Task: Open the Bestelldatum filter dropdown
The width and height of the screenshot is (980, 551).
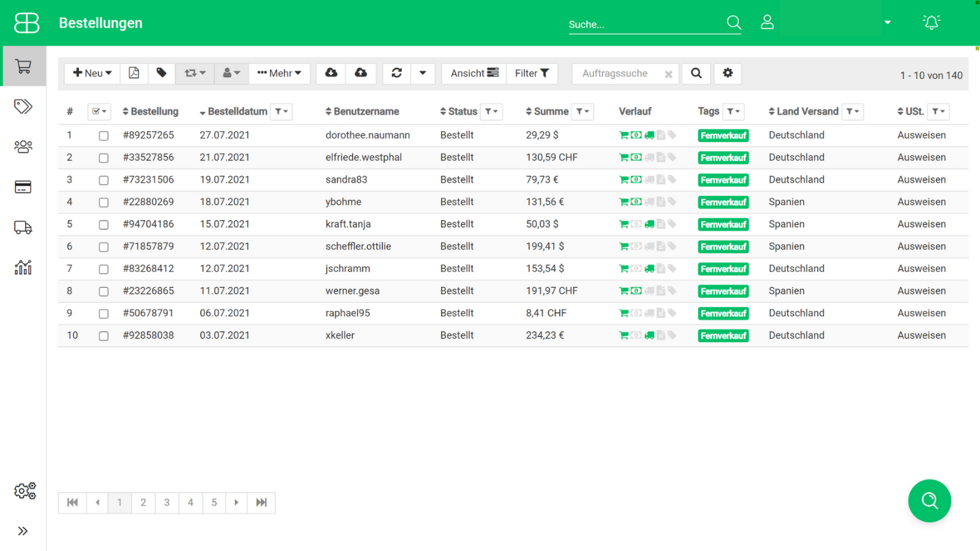Action: [281, 111]
